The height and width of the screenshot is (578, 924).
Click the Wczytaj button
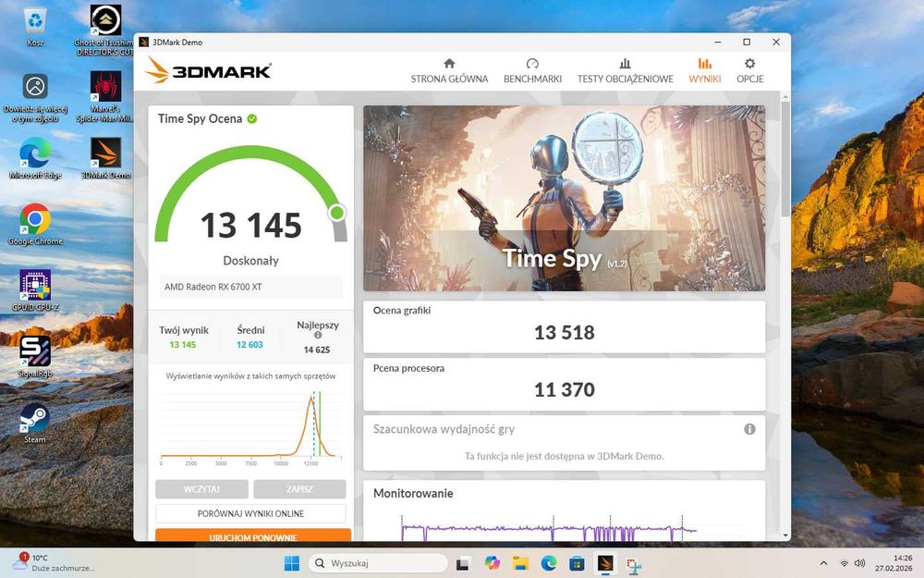tap(201, 489)
